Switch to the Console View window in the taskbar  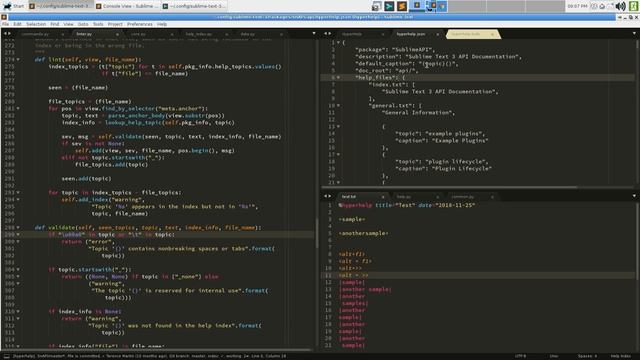point(127,6)
